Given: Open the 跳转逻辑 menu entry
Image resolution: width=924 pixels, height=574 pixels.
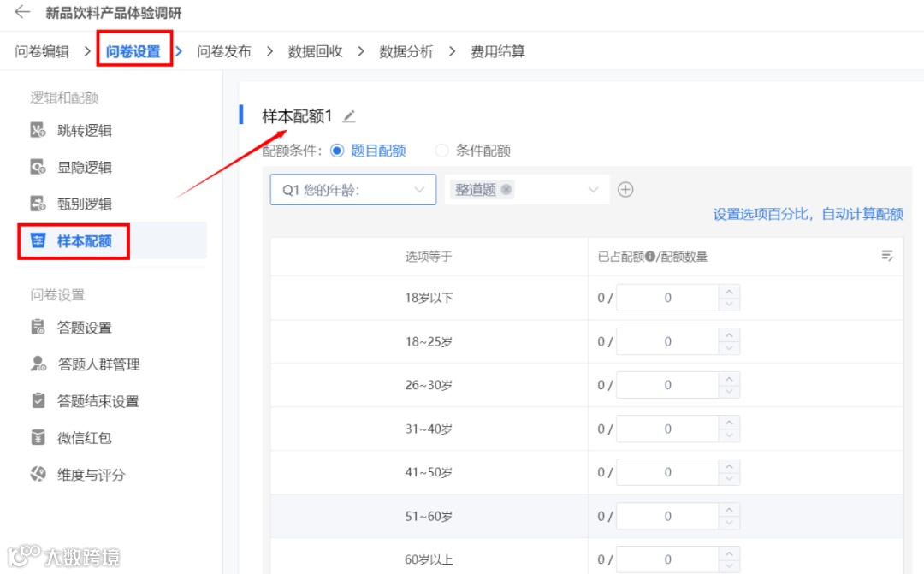Looking at the screenshot, I should pyautogui.click(x=84, y=131).
